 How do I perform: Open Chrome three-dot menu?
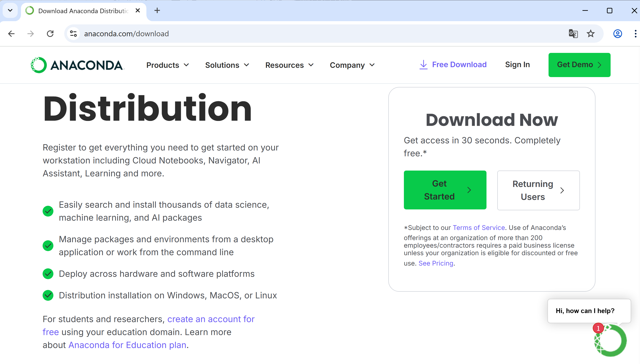coord(635,33)
